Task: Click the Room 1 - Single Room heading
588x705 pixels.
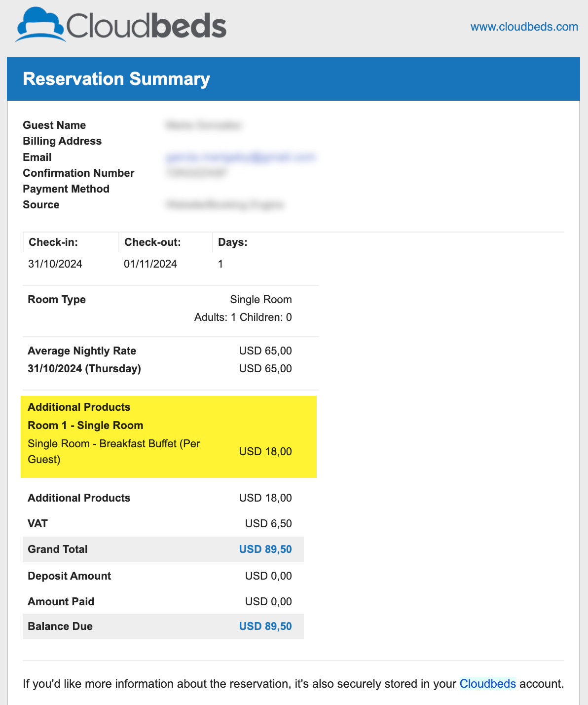Action: 85,426
